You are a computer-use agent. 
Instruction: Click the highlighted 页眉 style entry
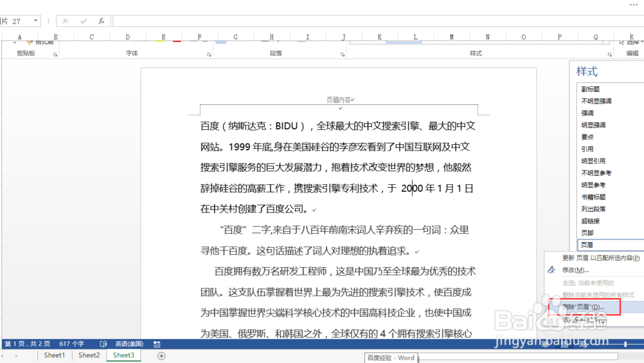611,245
